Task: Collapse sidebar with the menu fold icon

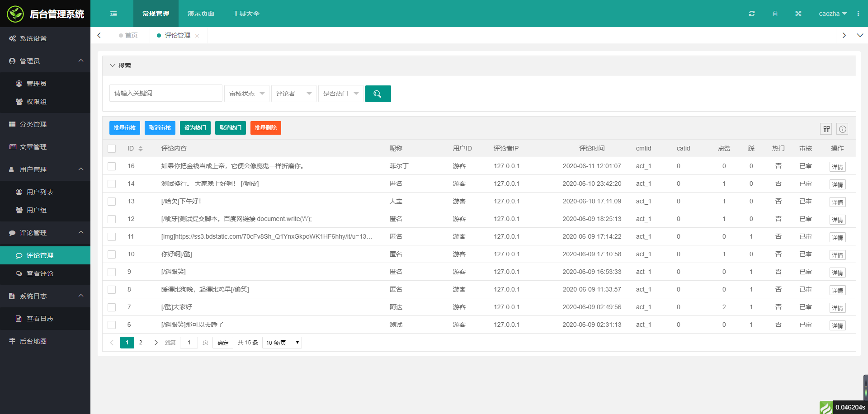Action: (x=113, y=14)
